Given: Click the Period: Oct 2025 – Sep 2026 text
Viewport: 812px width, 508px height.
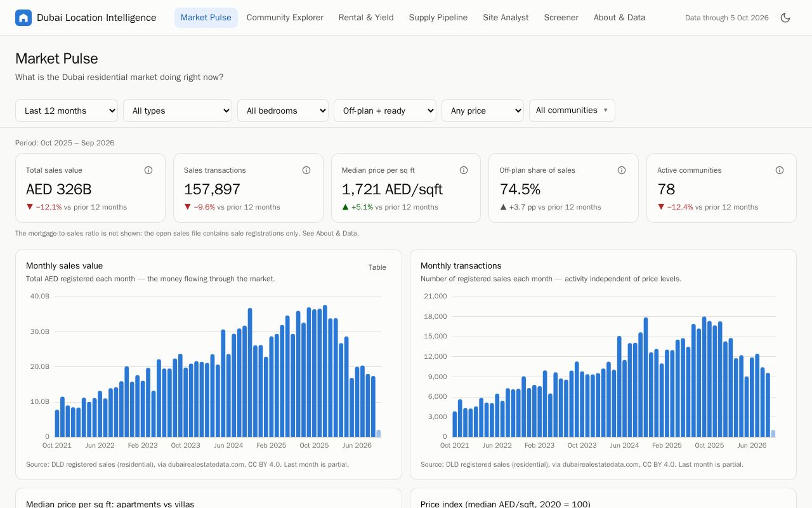Looking at the screenshot, I should 65,143.
